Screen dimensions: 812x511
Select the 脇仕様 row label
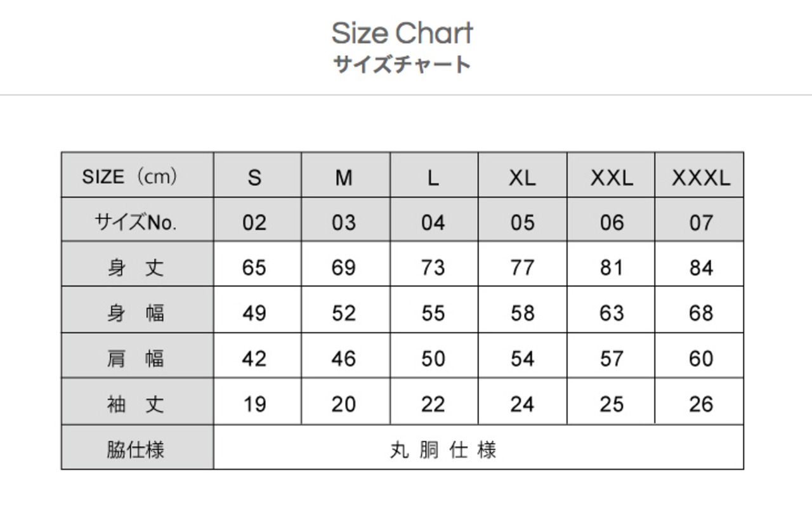click(x=136, y=449)
